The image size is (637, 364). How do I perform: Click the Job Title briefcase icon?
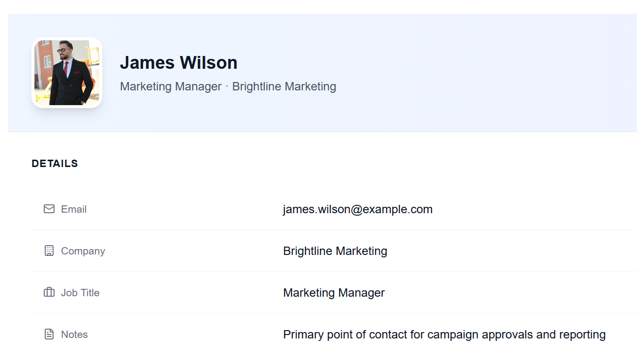[x=49, y=293]
